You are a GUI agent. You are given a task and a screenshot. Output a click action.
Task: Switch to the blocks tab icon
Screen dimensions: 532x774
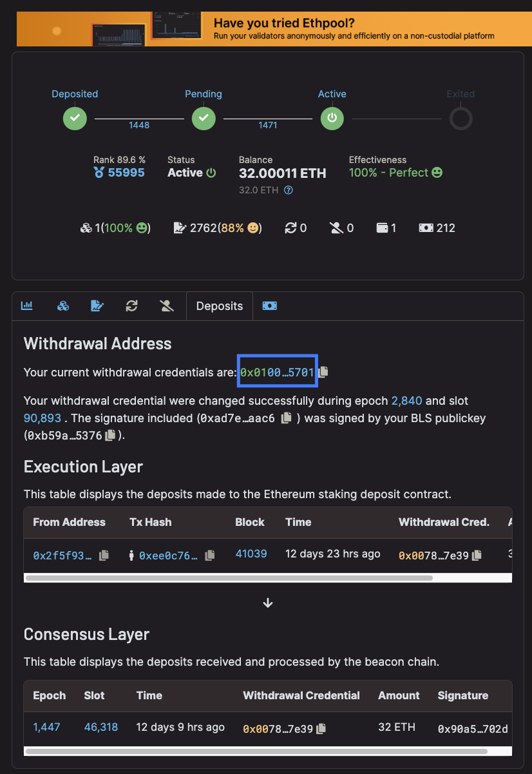tap(62, 306)
